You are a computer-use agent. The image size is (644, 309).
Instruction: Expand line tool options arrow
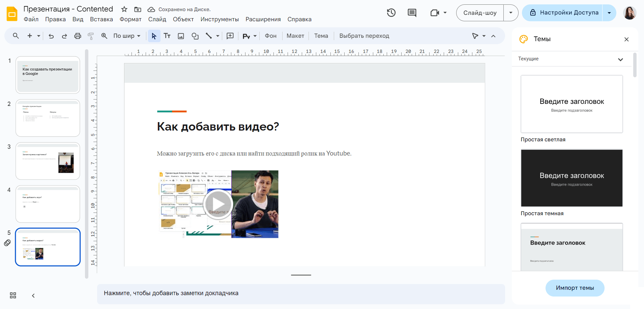(x=217, y=36)
